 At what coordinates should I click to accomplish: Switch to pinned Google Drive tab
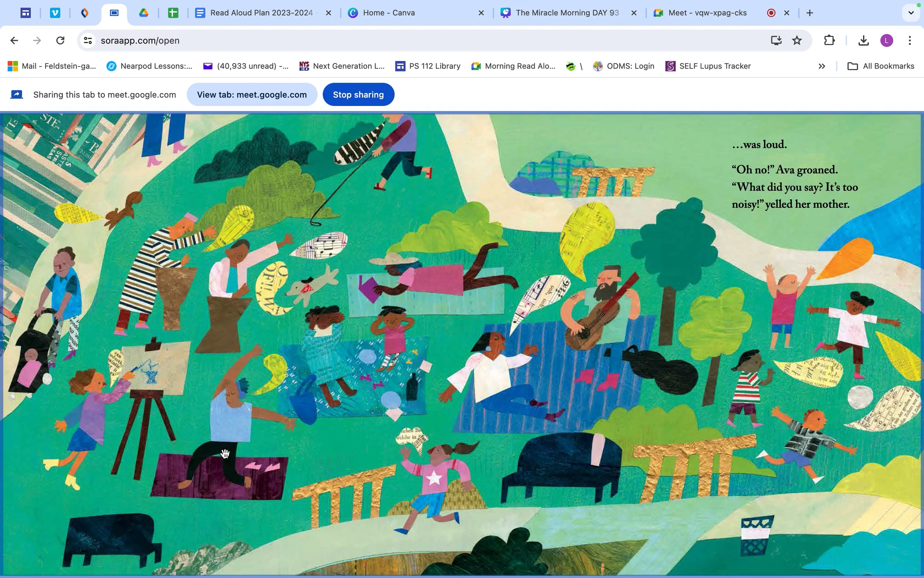144,13
